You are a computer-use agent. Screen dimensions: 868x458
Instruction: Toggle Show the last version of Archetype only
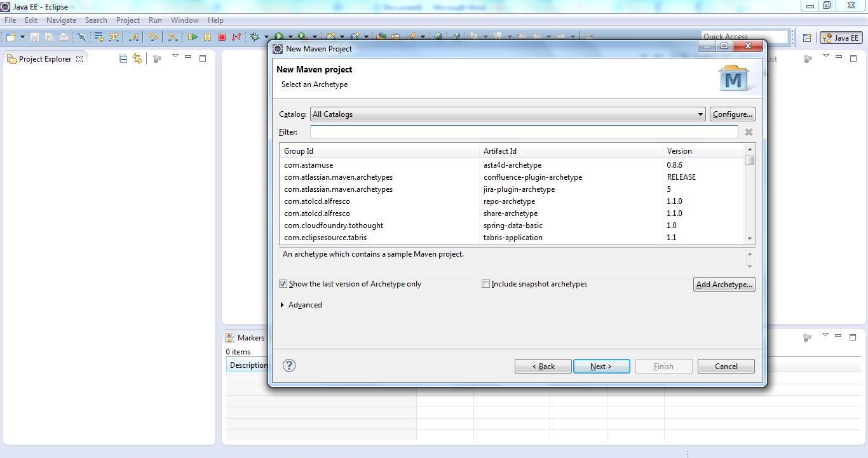pyautogui.click(x=350, y=284)
